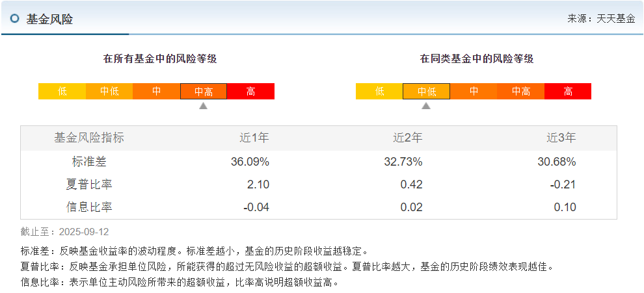644x293 pixels.
Task: Select 高 swatch in same-category risk bar
Action: click(x=568, y=91)
